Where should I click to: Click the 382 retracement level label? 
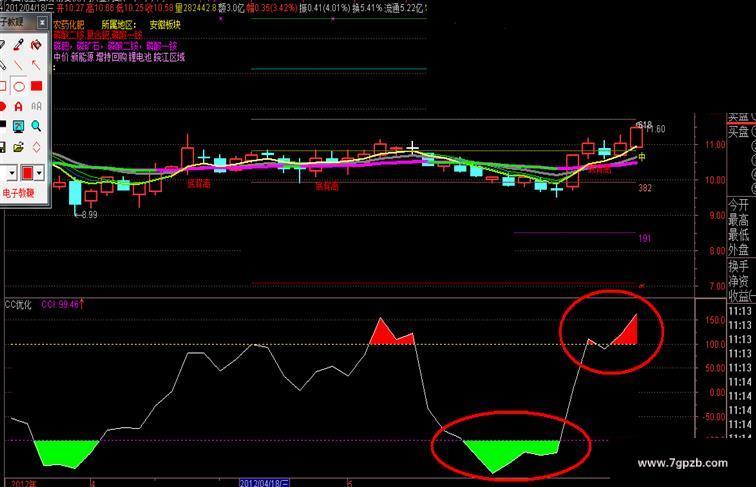point(645,188)
